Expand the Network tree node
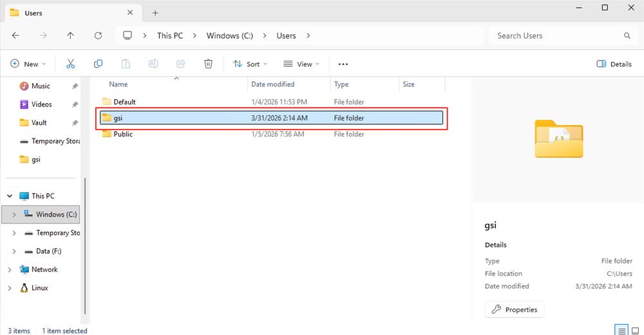Viewport: 644px width, 335px height. [9, 270]
